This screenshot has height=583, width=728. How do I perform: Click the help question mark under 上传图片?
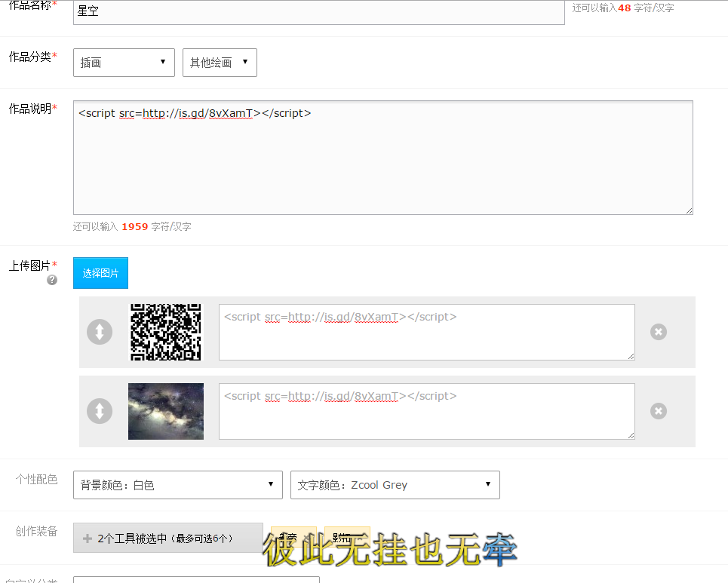pyautogui.click(x=52, y=280)
